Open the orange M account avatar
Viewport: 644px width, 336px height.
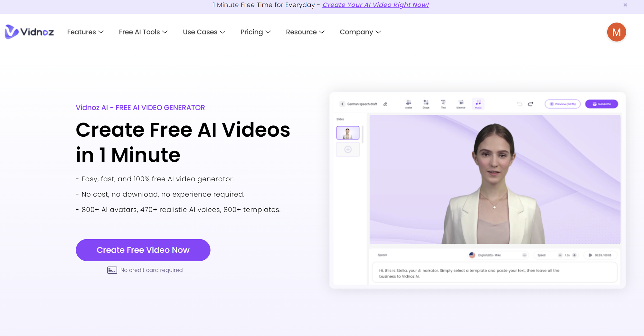coord(616,32)
